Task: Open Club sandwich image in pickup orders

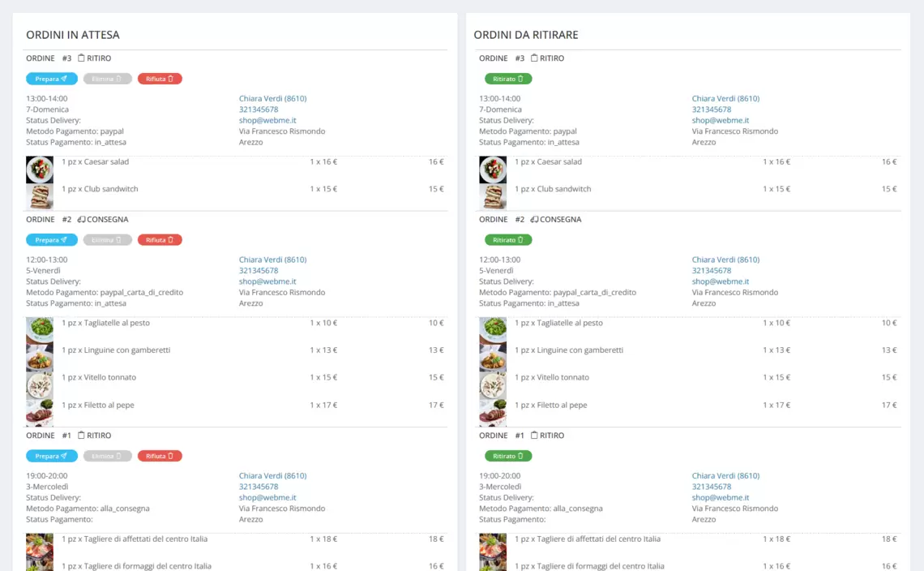Action: point(493,196)
